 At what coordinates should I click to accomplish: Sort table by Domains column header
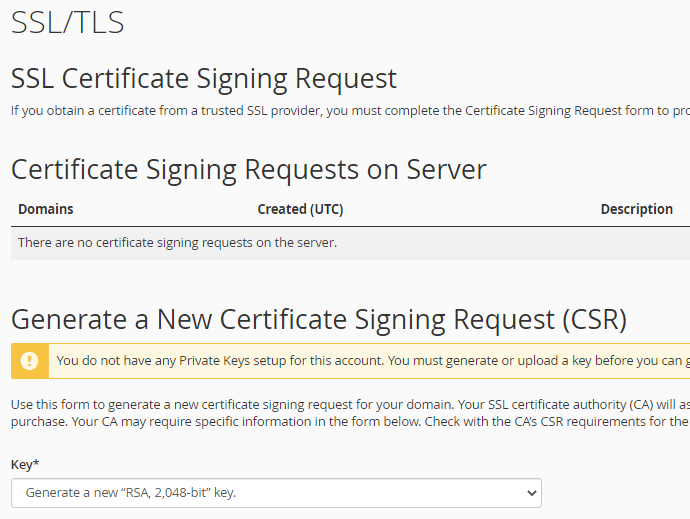[x=46, y=209]
